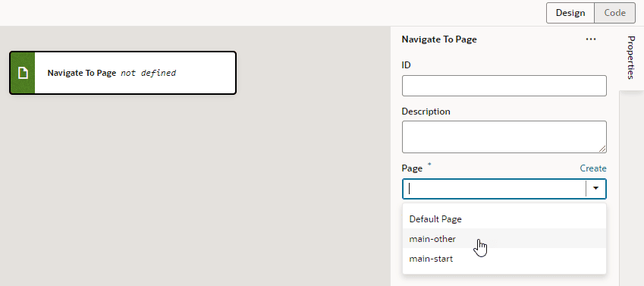Select Default Page from the list
The height and width of the screenshot is (286, 644).
[504, 219]
